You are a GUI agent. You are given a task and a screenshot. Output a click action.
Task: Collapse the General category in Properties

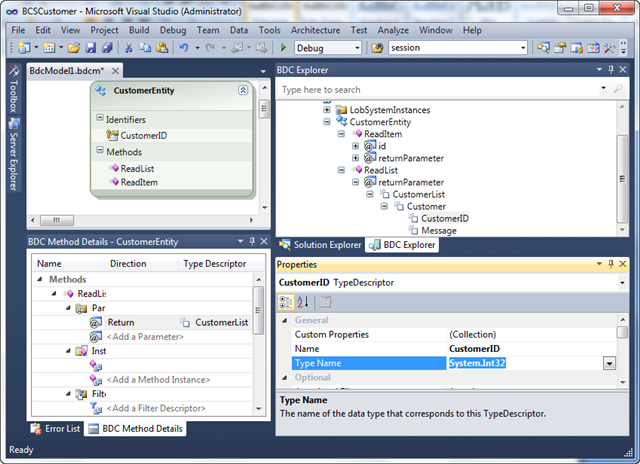click(x=284, y=320)
